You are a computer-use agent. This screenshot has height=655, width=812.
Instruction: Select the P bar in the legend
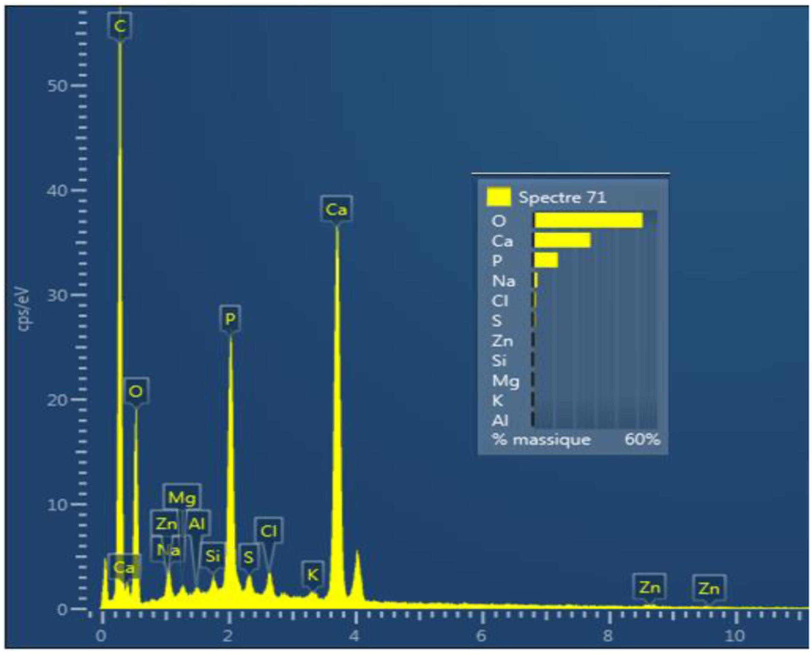[546, 260]
